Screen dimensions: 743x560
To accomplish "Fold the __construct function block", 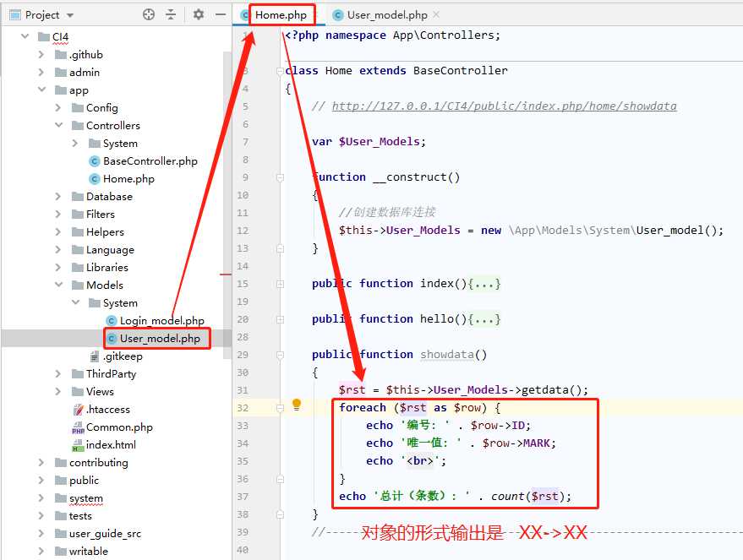I will (280, 177).
